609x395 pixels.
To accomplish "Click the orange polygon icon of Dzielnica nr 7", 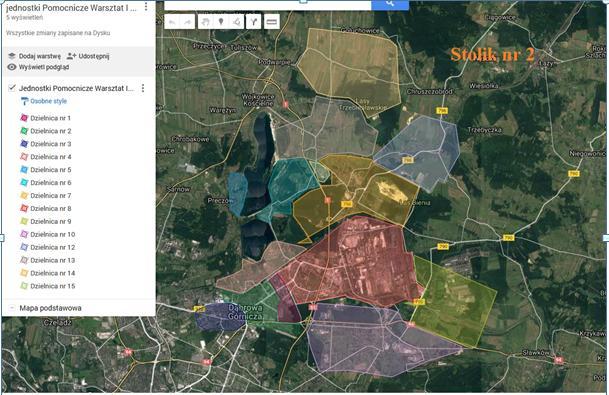I will [24, 195].
